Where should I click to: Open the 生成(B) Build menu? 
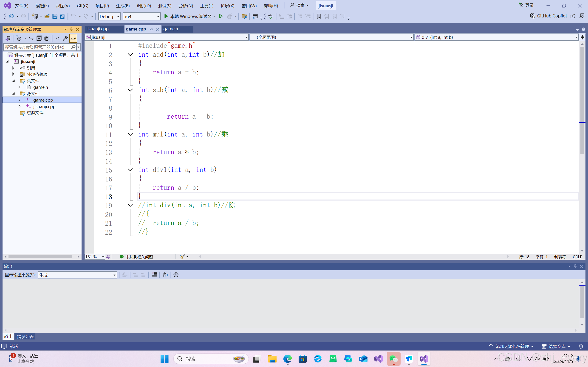pos(123,6)
